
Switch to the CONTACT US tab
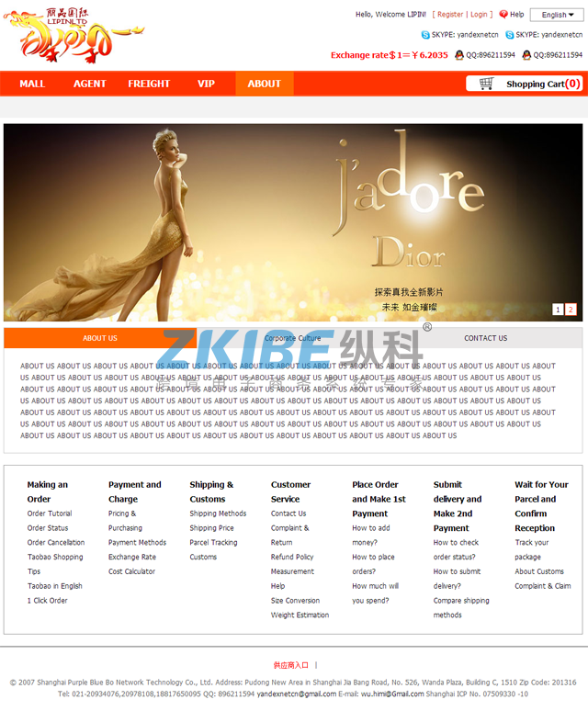click(485, 338)
